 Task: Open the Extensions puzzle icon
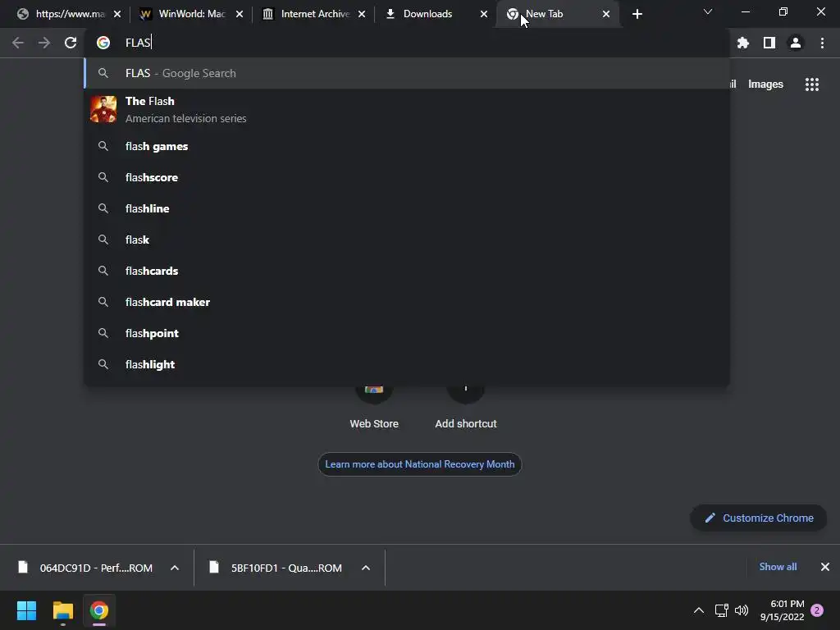(743, 43)
